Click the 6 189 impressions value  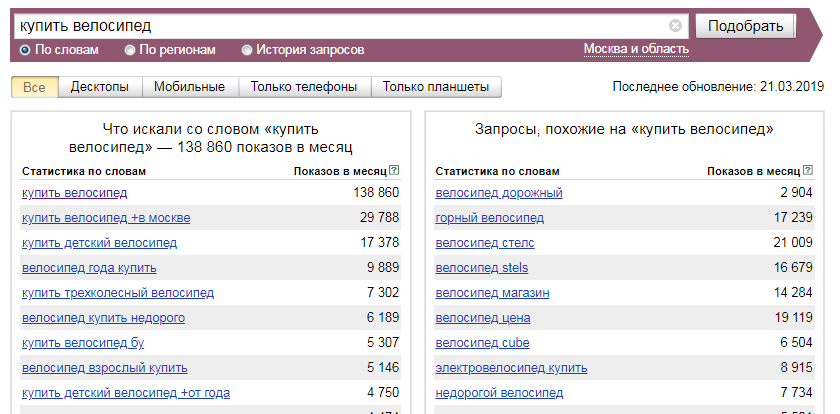[x=383, y=318]
